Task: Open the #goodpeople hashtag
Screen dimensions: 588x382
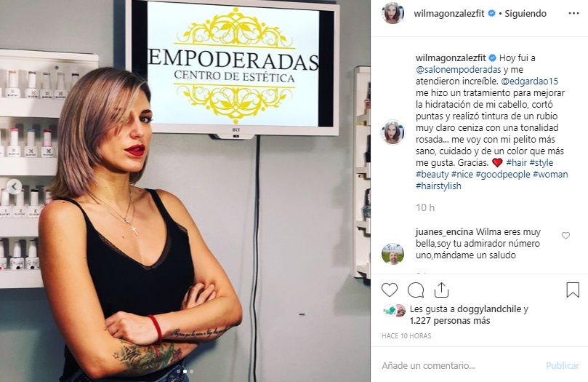Action: coord(502,174)
